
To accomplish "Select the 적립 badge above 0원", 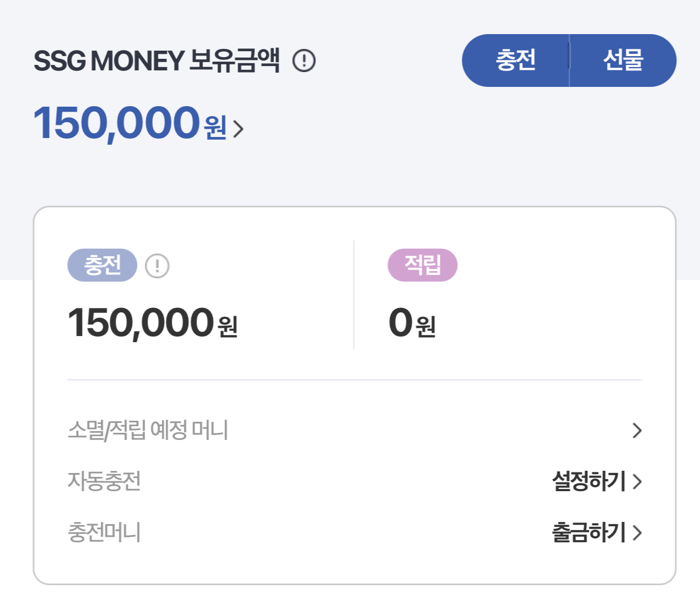I will pos(423,265).
